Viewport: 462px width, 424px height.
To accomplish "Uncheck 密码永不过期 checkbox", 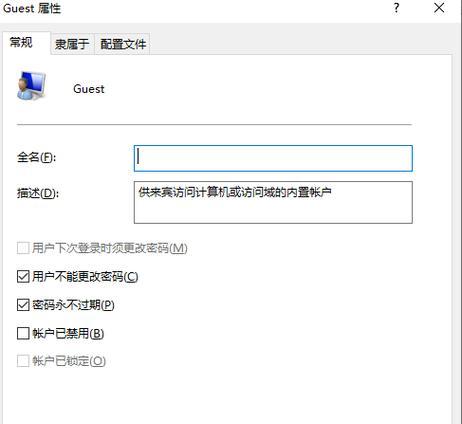I will (23, 305).
